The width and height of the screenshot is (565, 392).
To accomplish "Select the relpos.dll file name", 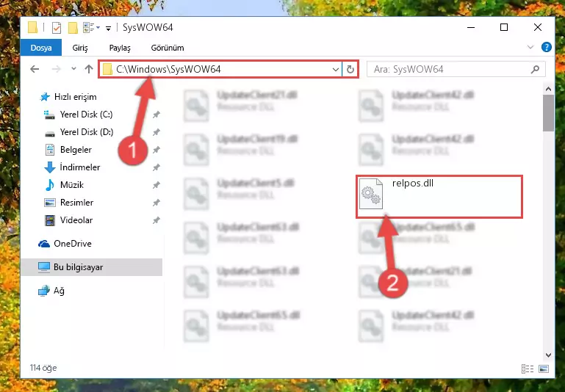I will (413, 184).
